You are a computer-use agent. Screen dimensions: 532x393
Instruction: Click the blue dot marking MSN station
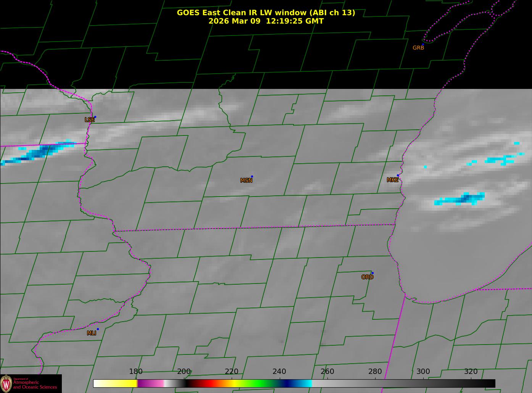pos(252,177)
